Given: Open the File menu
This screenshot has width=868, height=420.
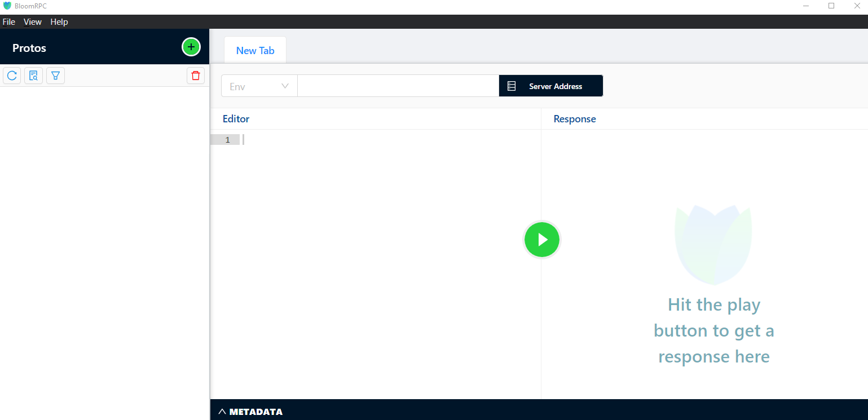Looking at the screenshot, I should (8, 21).
